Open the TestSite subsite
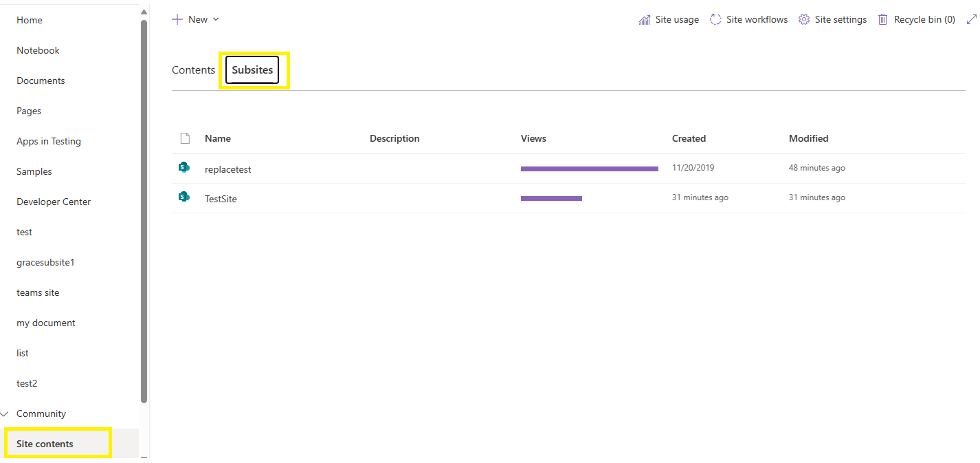Screen dimensions: 980x463 (x=221, y=198)
